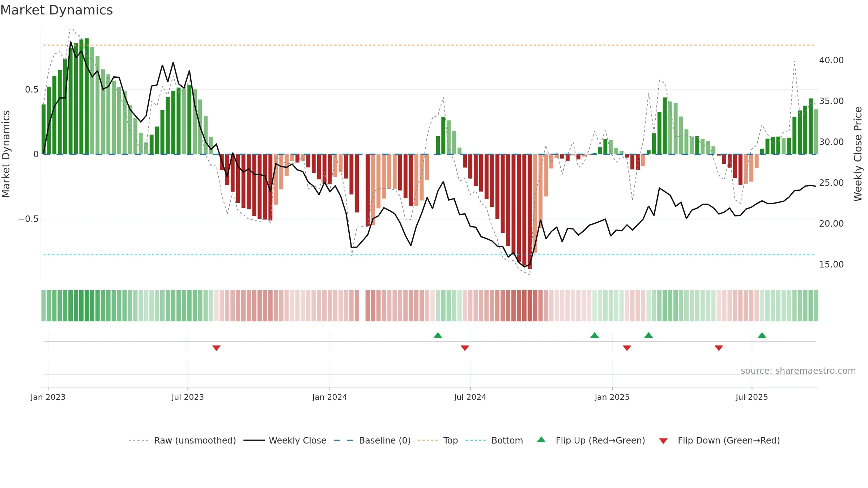Image resolution: width=868 pixels, height=488 pixels.
Task: Click the red flip-down marker in May 2025
Action: (719, 348)
